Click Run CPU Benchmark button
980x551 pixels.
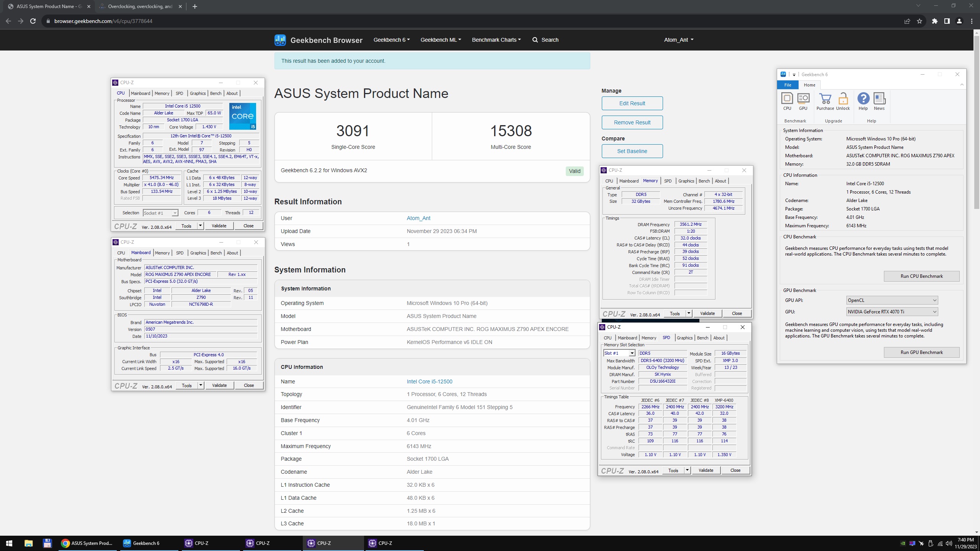tap(921, 276)
